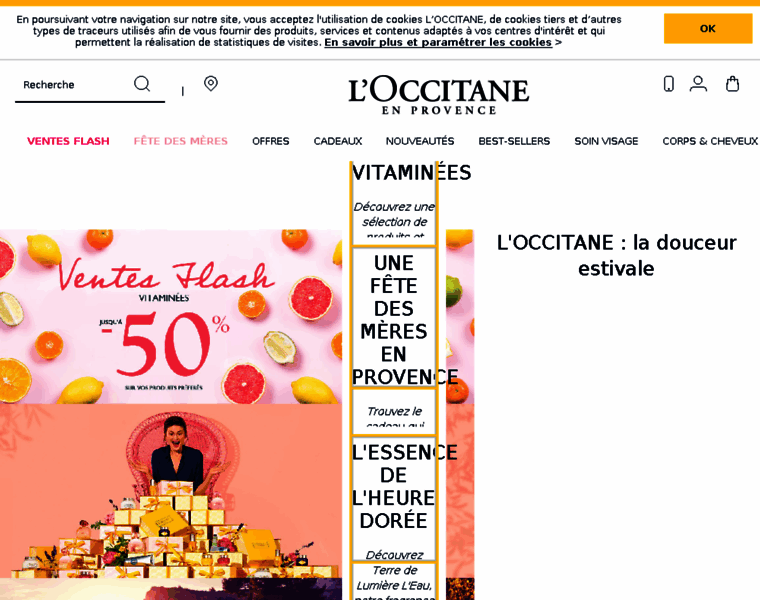Open the Ventes Flash menu
Image resolution: width=760 pixels, height=600 pixels.
[68, 141]
